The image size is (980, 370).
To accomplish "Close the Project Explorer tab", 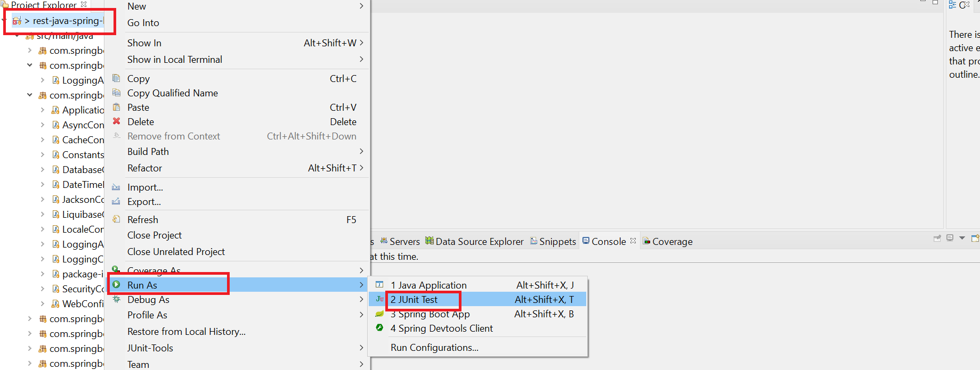I will pos(84,4).
